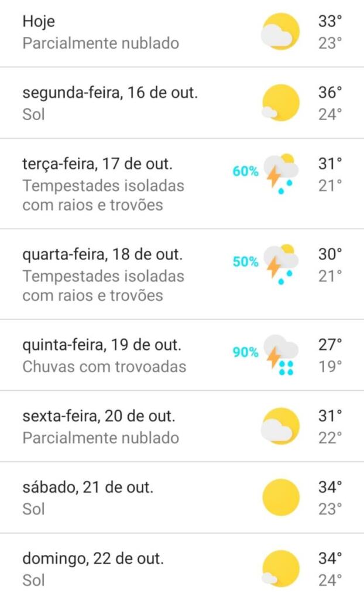Viewport: 364px width, 600px height.
Task: Click the 36° high temperature for segunda-feira
Action: [330, 93]
